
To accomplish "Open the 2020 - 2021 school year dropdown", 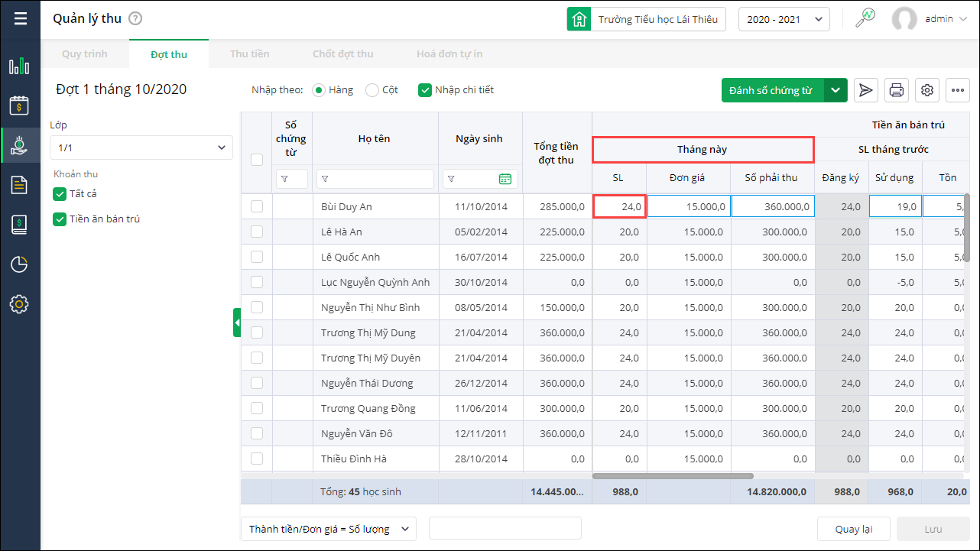I will [x=784, y=19].
